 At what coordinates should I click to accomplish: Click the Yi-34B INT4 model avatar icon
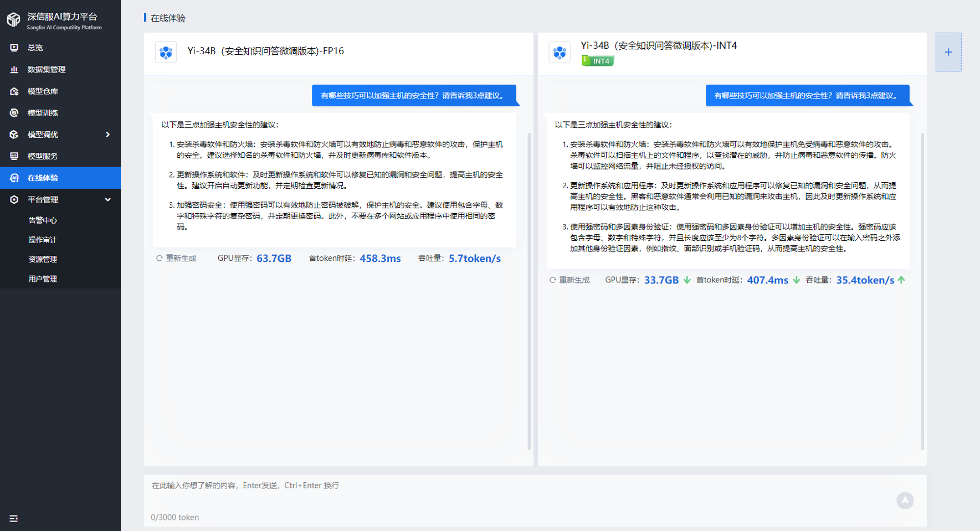[560, 52]
